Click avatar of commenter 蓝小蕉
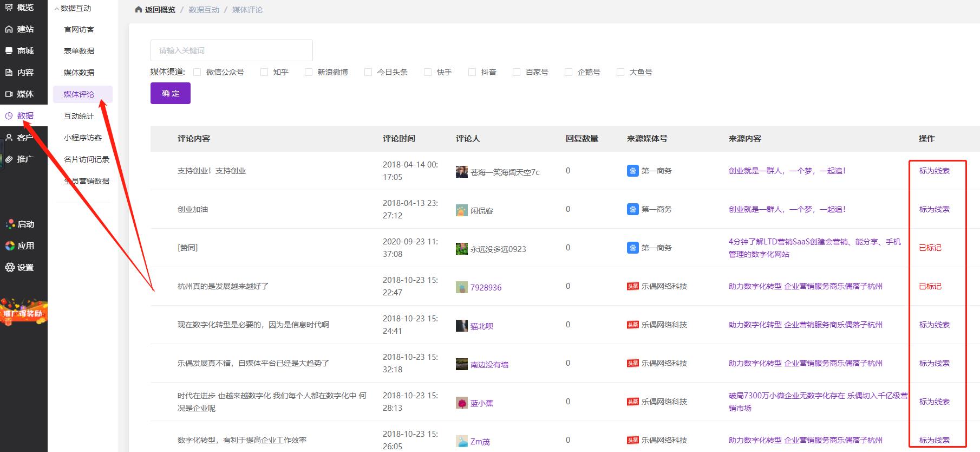The height and width of the screenshot is (452, 980). click(x=462, y=403)
